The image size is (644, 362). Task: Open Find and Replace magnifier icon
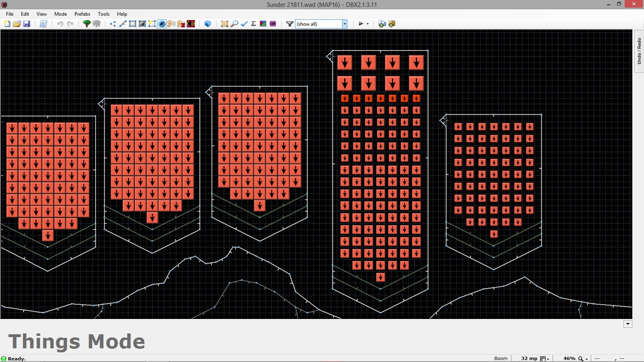pyautogui.click(x=234, y=24)
